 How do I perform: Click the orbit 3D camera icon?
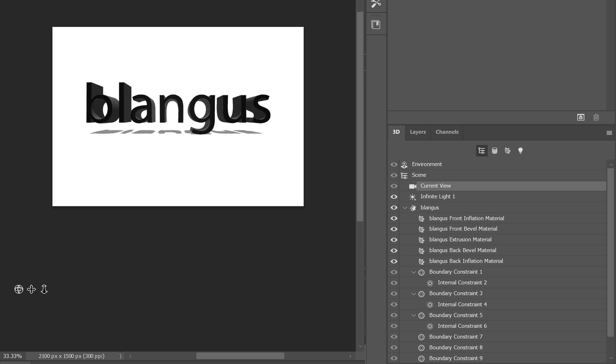tap(18, 289)
